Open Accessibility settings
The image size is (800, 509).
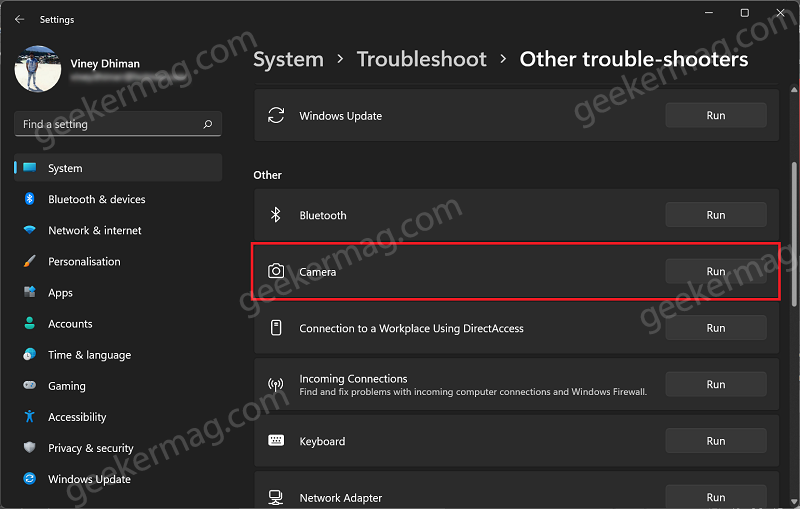[118, 417]
